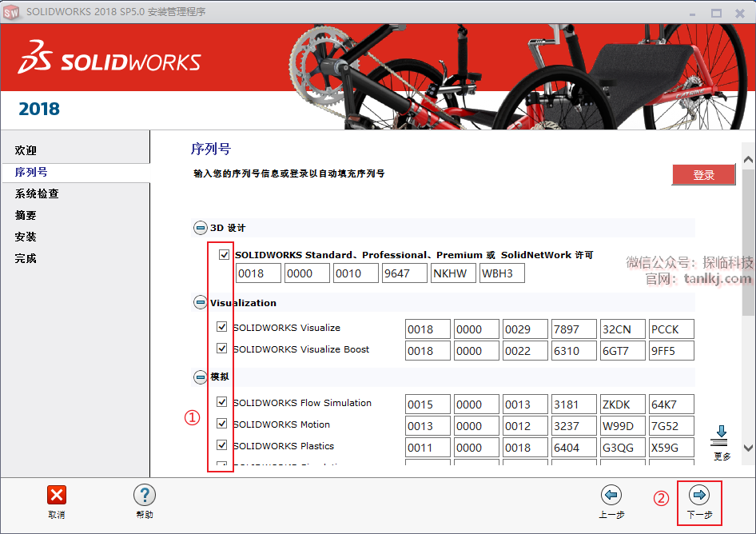The height and width of the screenshot is (534, 756).
Task: Click the SOLIDWORKS title bar app icon
Action: (11, 12)
